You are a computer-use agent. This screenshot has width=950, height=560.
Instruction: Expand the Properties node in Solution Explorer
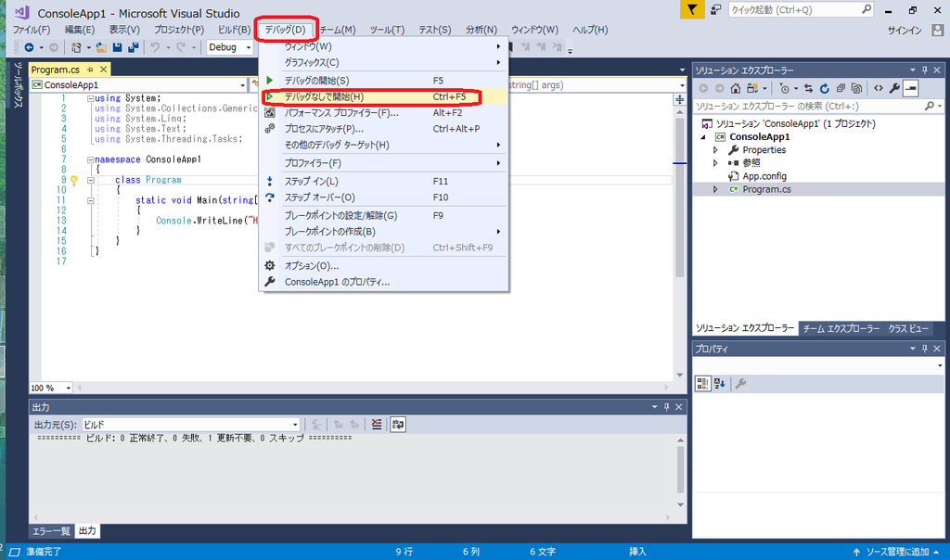(x=715, y=150)
